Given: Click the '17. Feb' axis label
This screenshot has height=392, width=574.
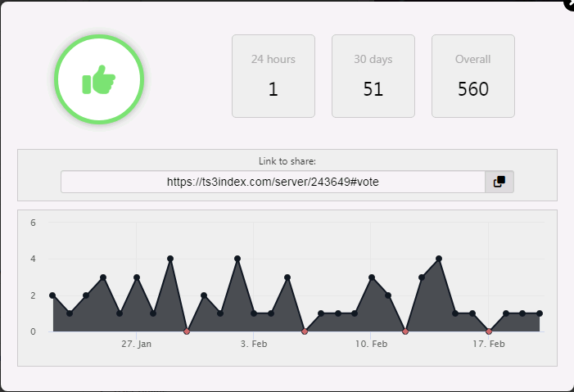Looking at the screenshot, I should [x=488, y=344].
